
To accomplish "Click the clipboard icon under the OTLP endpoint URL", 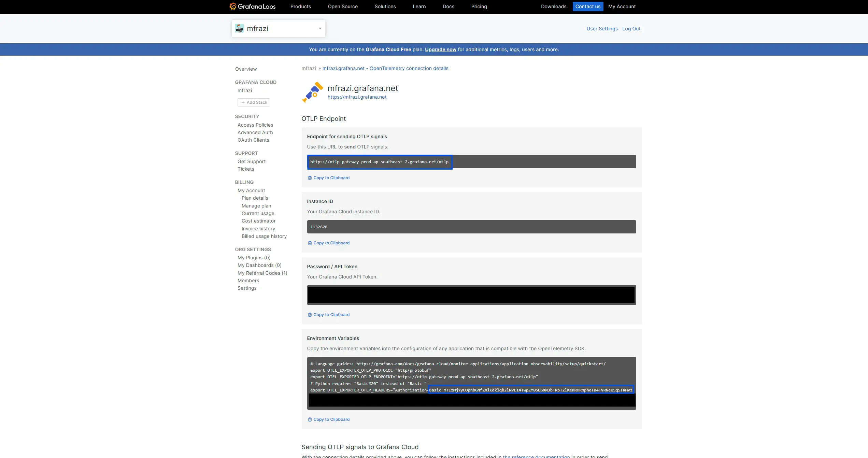I will [310, 178].
